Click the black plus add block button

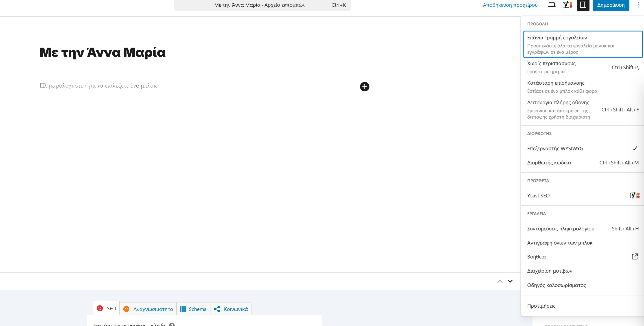pos(365,87)
